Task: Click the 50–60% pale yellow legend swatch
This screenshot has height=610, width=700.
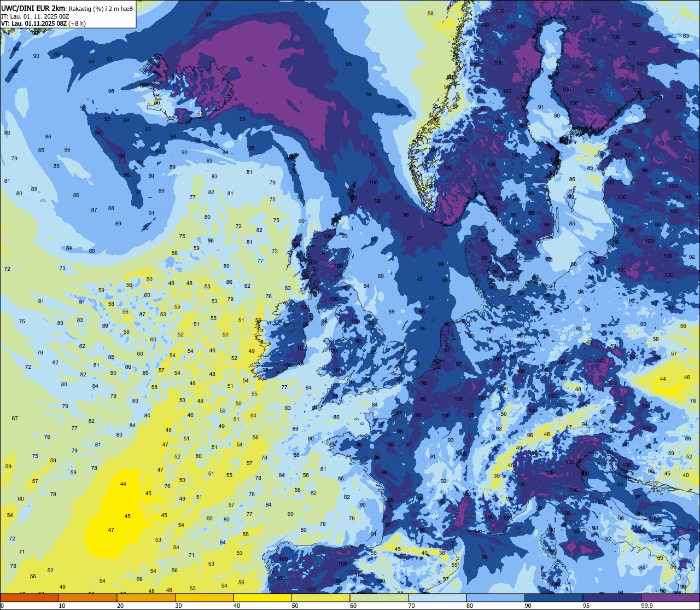Action: pyautogui.click(x=320, y=597)
